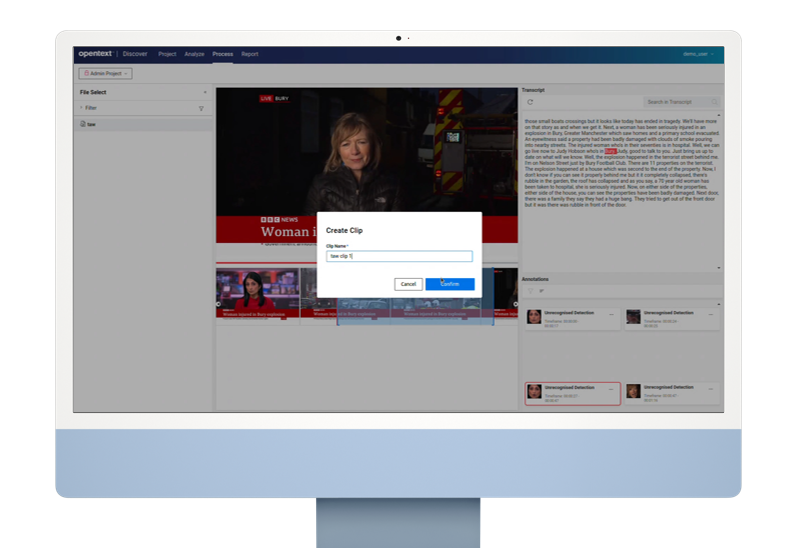Cancel the Create Clip dialog
796x548 pixels.
[x=408, y=284]
